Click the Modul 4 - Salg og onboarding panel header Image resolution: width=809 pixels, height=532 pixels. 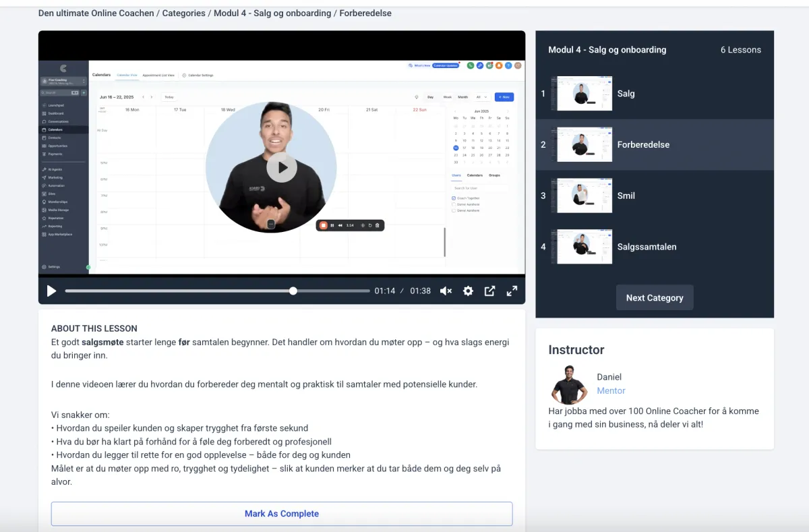coord(607,50)
